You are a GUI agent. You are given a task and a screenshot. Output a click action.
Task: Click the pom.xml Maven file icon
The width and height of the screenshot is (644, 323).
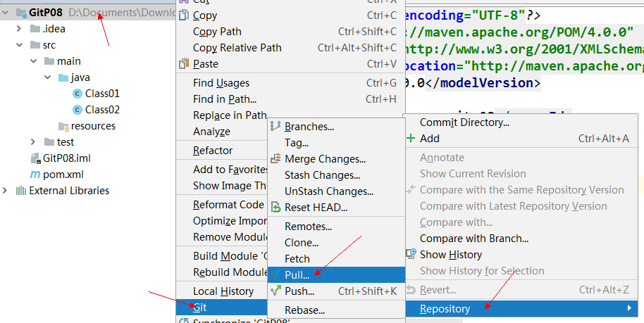coord(35,175)
